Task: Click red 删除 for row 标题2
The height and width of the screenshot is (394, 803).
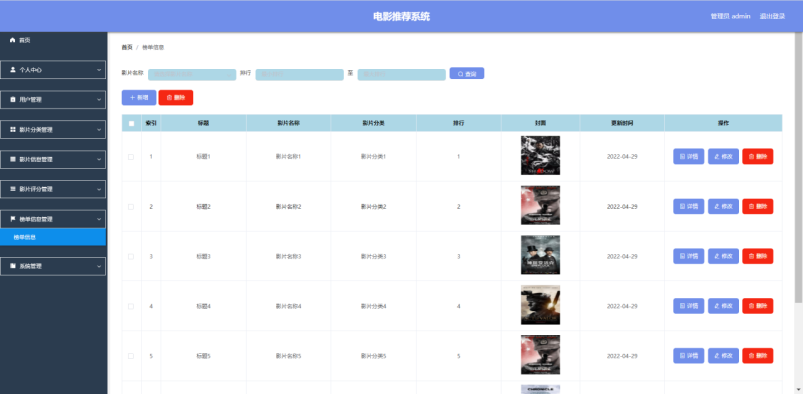Action: point(757,206)
